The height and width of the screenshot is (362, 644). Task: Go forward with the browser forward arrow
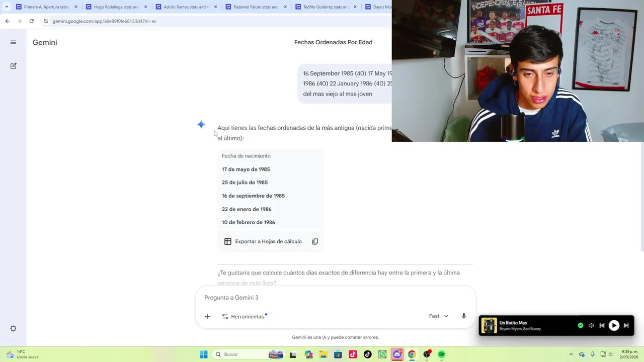[19, 21]
